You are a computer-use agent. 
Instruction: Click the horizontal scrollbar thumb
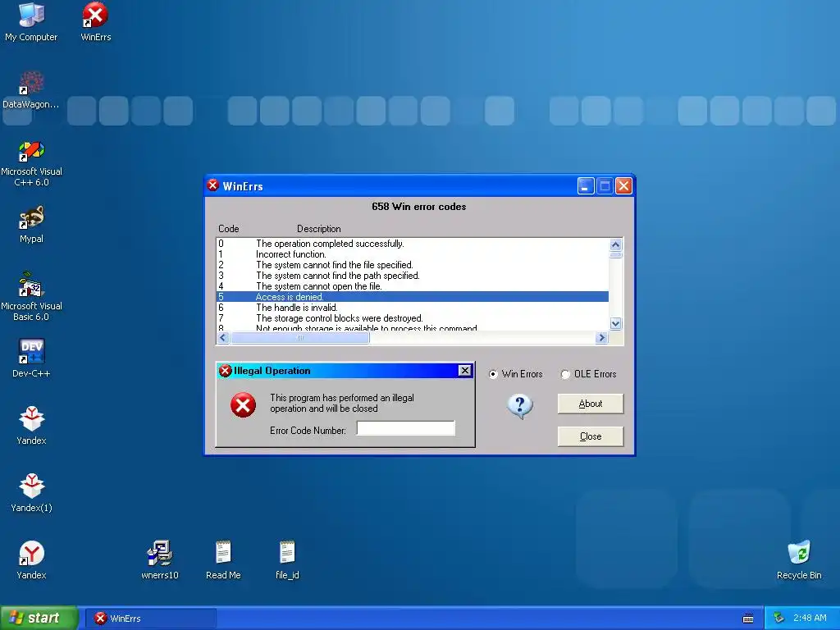click(300, 338)
